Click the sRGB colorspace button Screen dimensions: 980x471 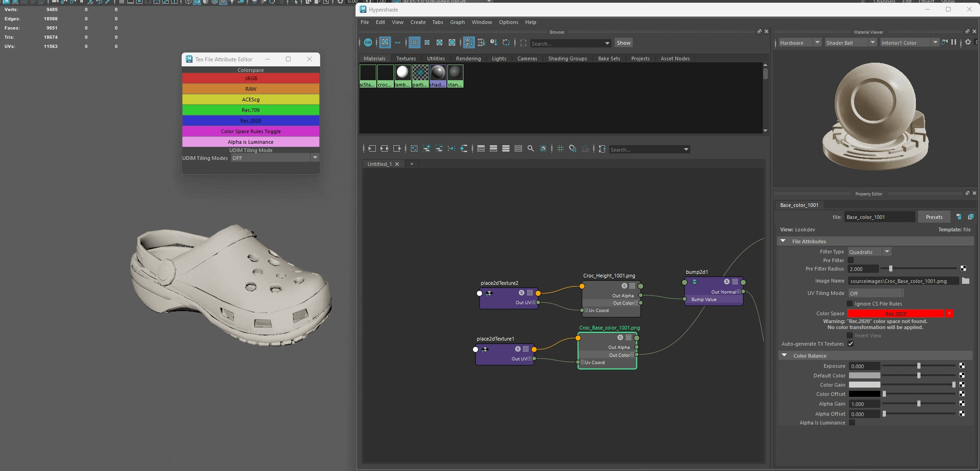click(251, 78)
